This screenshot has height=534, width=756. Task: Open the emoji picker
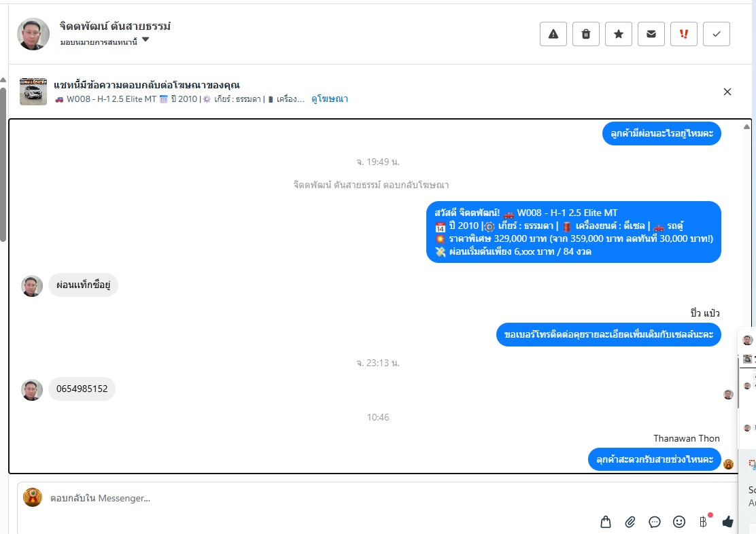tap(679, 522)
